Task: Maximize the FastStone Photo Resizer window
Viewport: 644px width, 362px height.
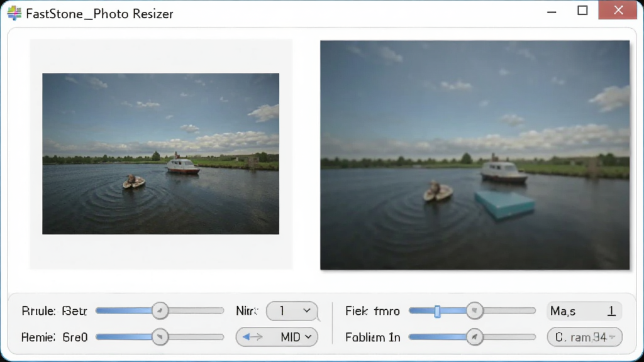Action: coord(582,11)
